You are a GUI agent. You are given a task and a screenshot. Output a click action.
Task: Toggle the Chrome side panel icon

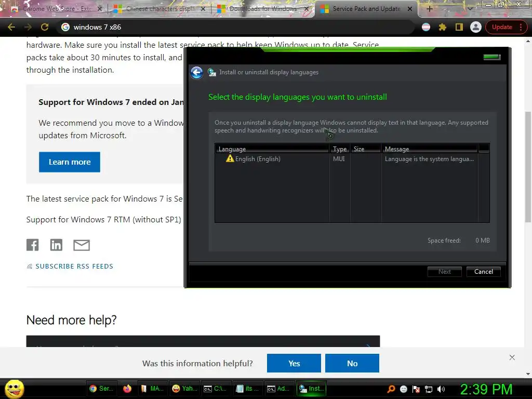click(x=459, y=27)
